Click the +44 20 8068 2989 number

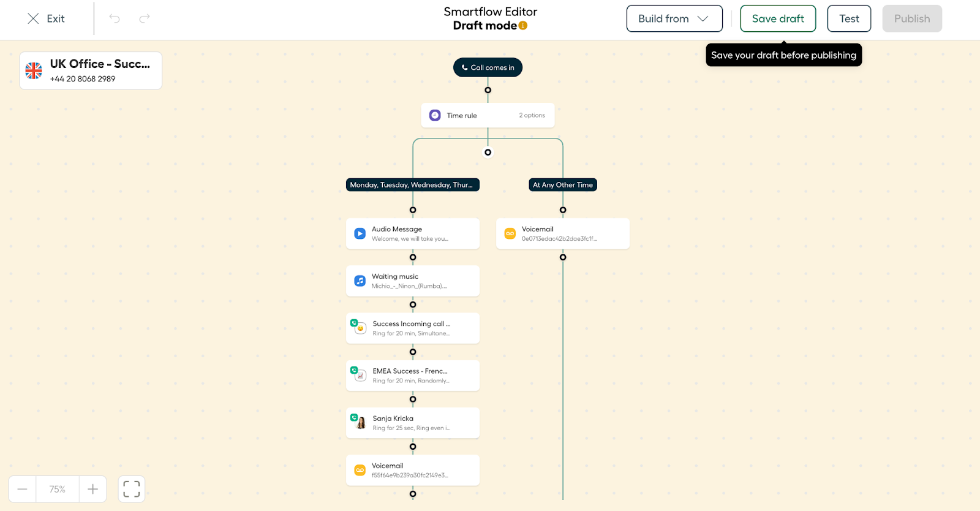(x=83, y=79)
